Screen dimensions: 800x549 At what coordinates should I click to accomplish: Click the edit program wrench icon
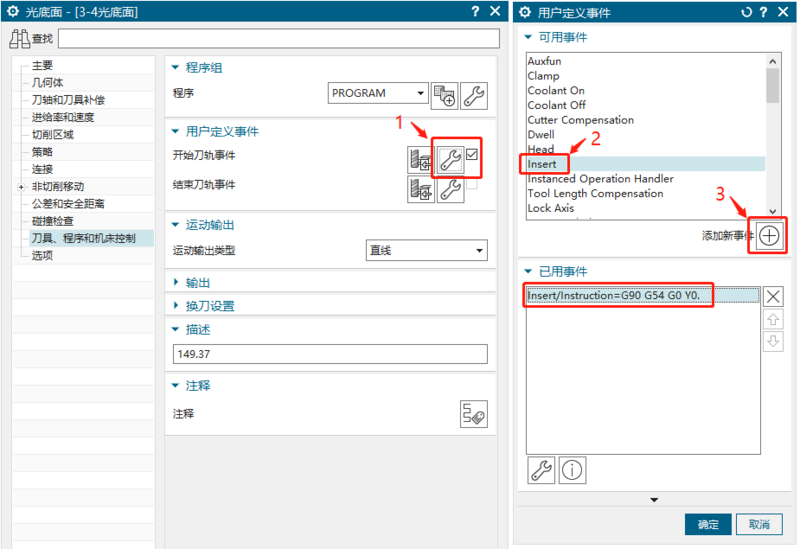(474, 96)
